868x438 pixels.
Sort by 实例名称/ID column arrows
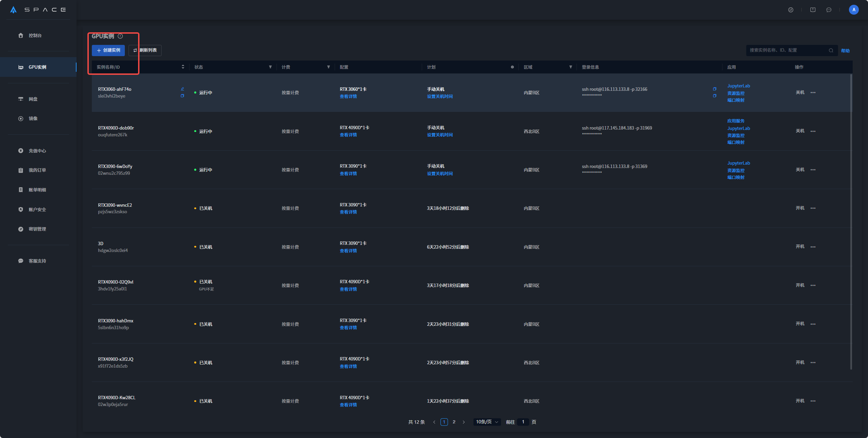[183, 67]
